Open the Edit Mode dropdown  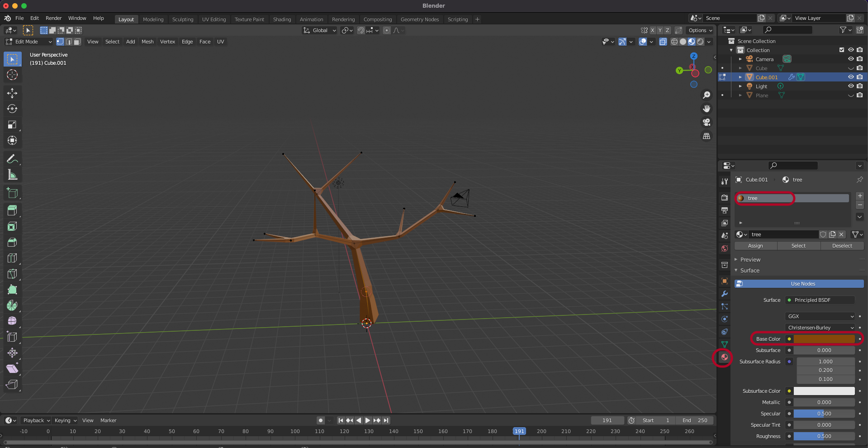28,42
